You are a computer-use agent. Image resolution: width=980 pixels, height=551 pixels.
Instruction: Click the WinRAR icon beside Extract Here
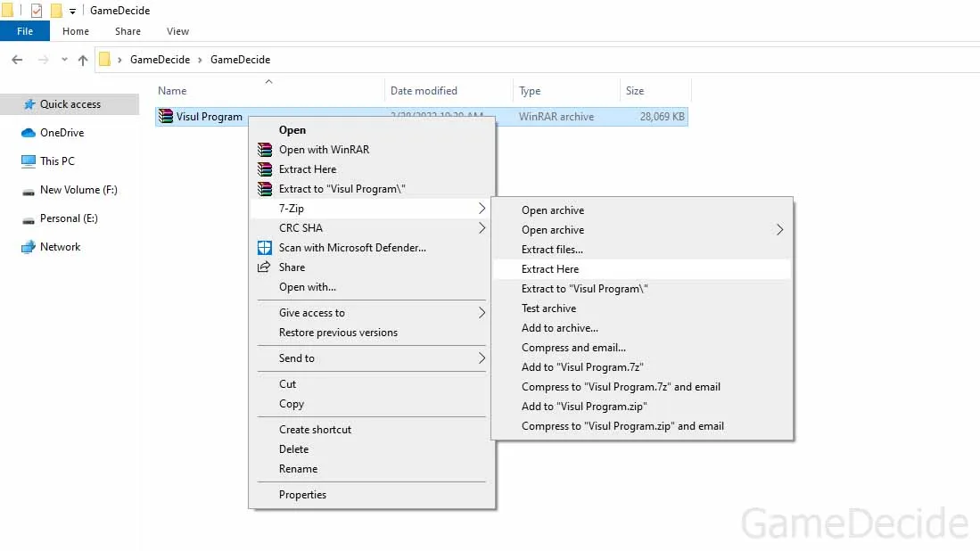(265, 169)
